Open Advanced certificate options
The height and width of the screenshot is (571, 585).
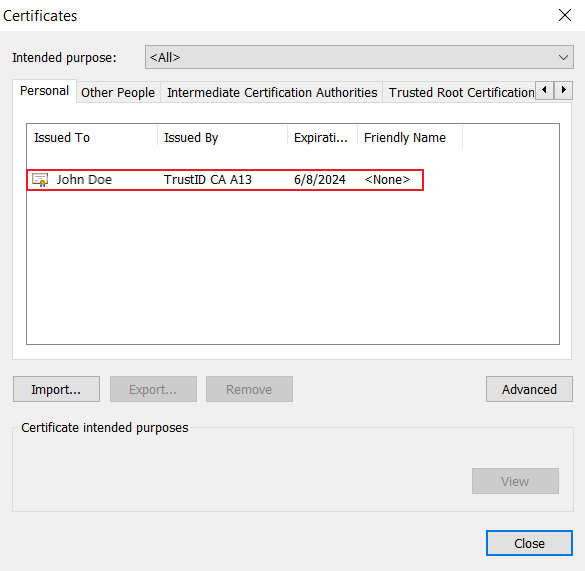529,389
